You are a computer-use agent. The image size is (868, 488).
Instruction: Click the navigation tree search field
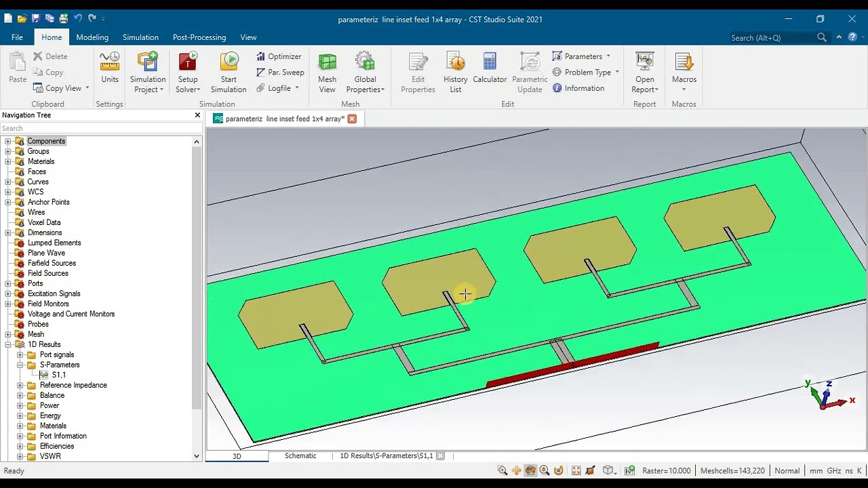(100, 128)
